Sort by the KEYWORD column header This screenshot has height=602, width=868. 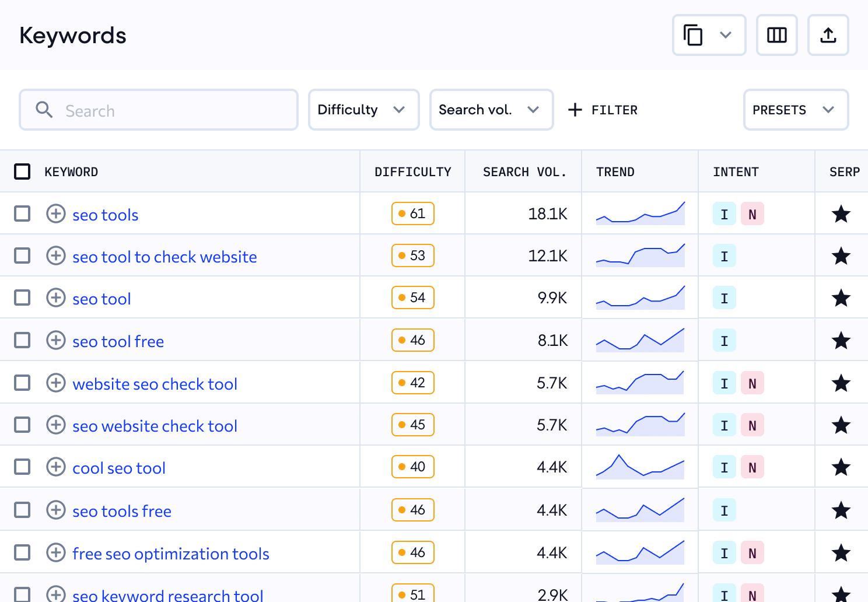[x=71, y=172]
